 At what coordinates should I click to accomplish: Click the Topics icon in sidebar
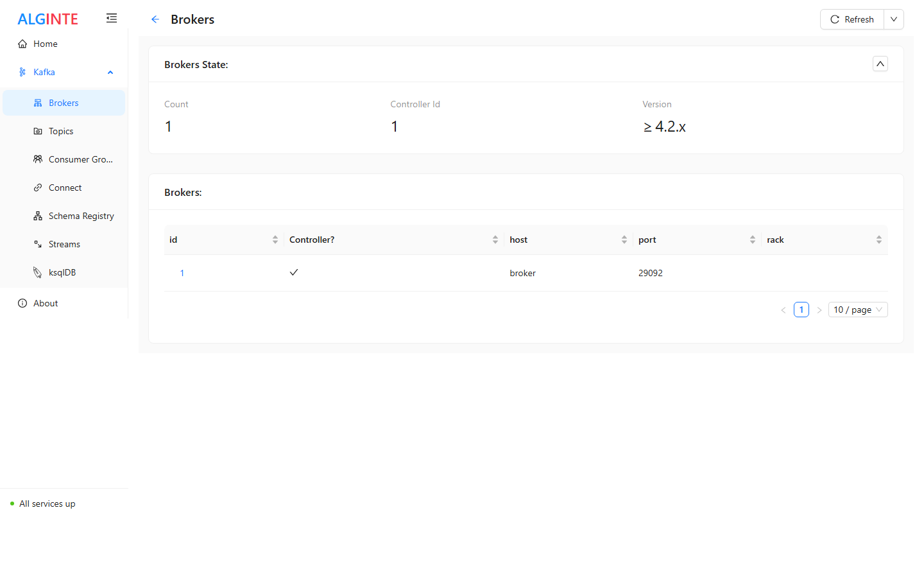pyautogui.click(x=38, y=131)
